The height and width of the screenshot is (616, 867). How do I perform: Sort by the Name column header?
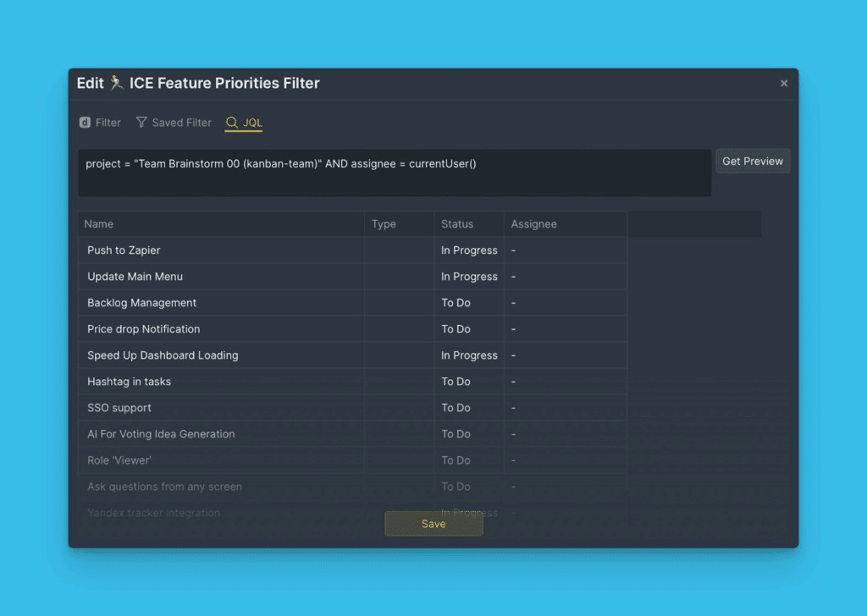click(99, 224)
